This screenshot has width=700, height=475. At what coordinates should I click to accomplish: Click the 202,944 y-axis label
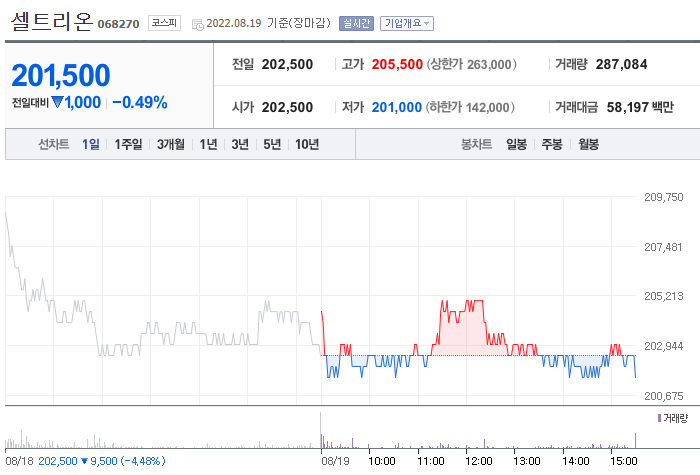point(663,346)
